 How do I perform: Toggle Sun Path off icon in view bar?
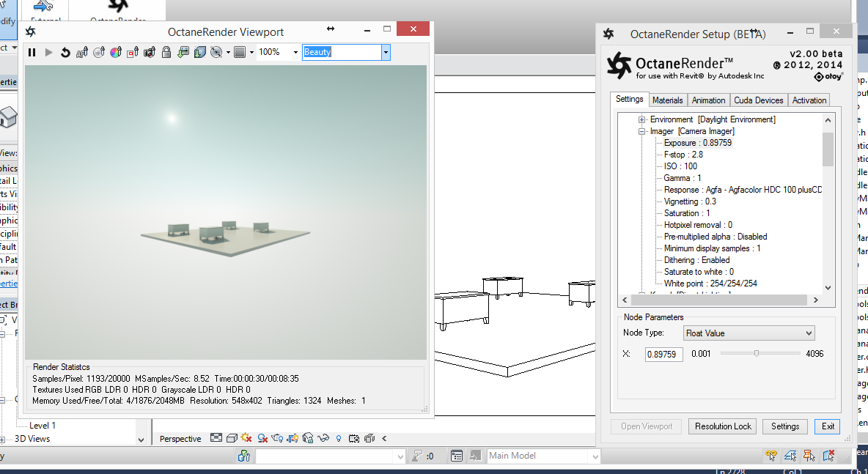point(247,438)
